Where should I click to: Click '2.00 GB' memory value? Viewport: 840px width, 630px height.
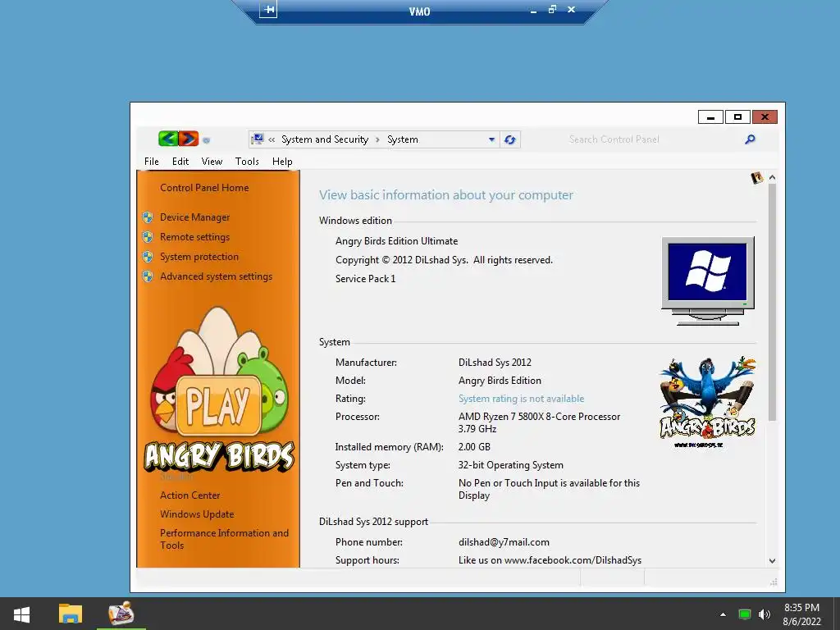[x=474, y=447]
